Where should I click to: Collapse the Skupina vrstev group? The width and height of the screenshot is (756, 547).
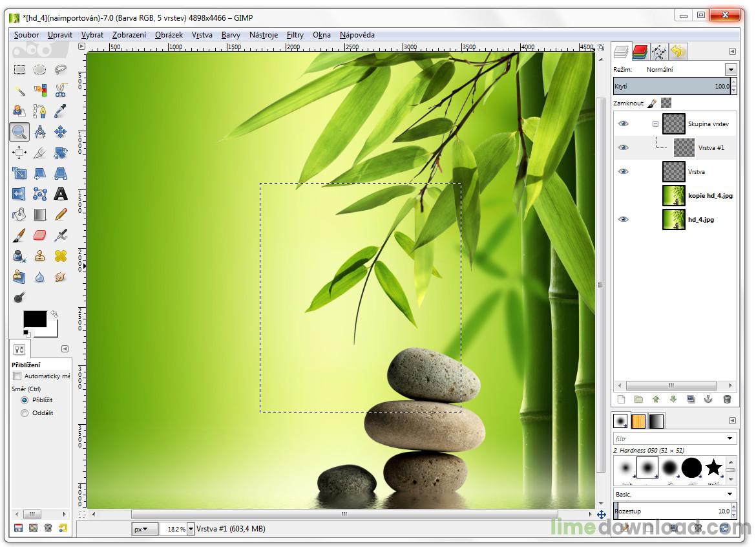(x=655, y=123)
